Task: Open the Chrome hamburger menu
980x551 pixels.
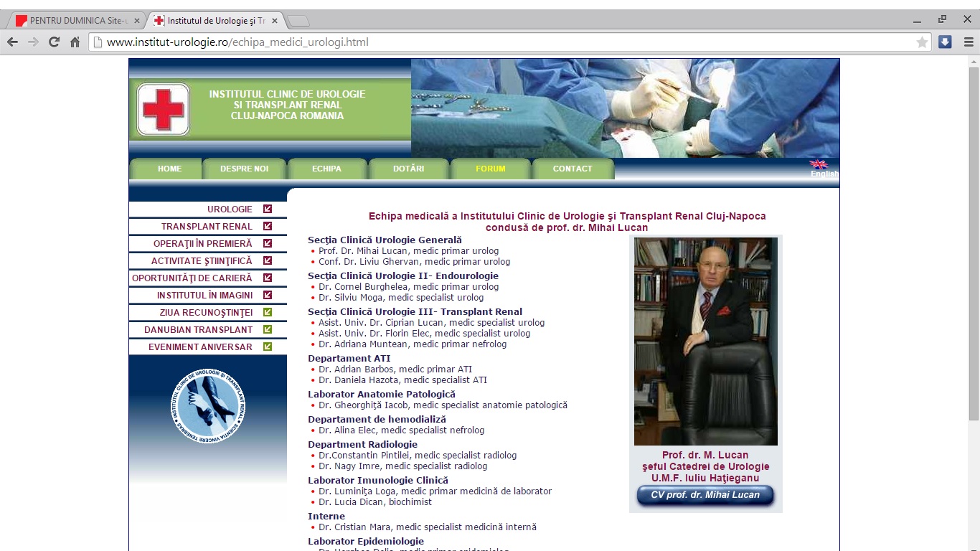Action: coord(969,42)
